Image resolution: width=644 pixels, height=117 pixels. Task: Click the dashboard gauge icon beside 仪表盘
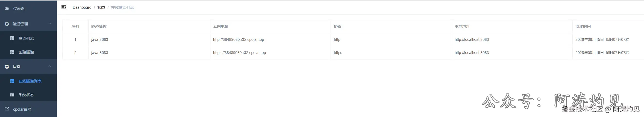coord(7,8)
